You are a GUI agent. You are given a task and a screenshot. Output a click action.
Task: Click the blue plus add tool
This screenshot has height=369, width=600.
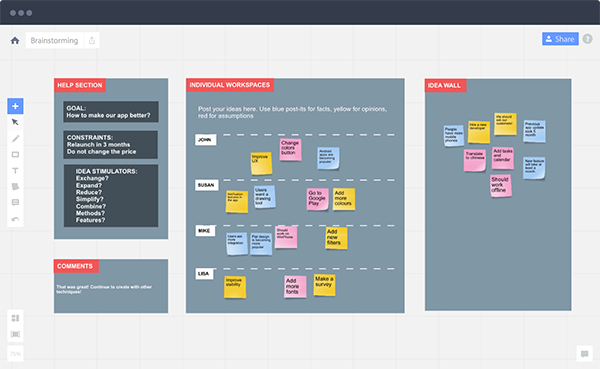(15, 106)
